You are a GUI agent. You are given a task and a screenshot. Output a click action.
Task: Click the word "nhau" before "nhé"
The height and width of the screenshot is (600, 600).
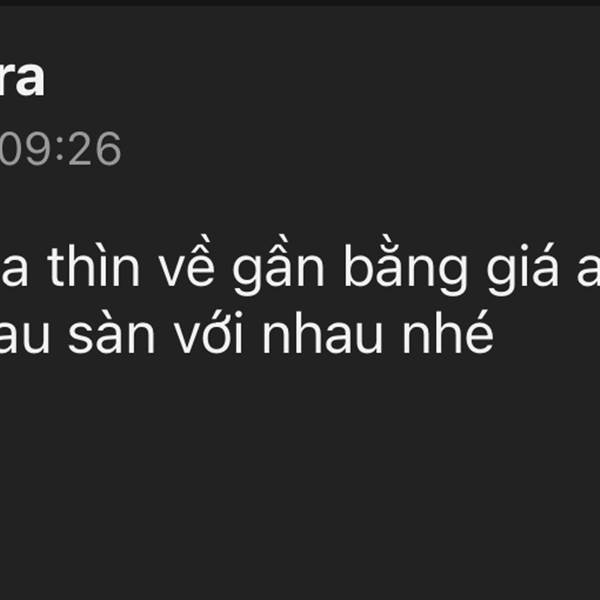323,334
